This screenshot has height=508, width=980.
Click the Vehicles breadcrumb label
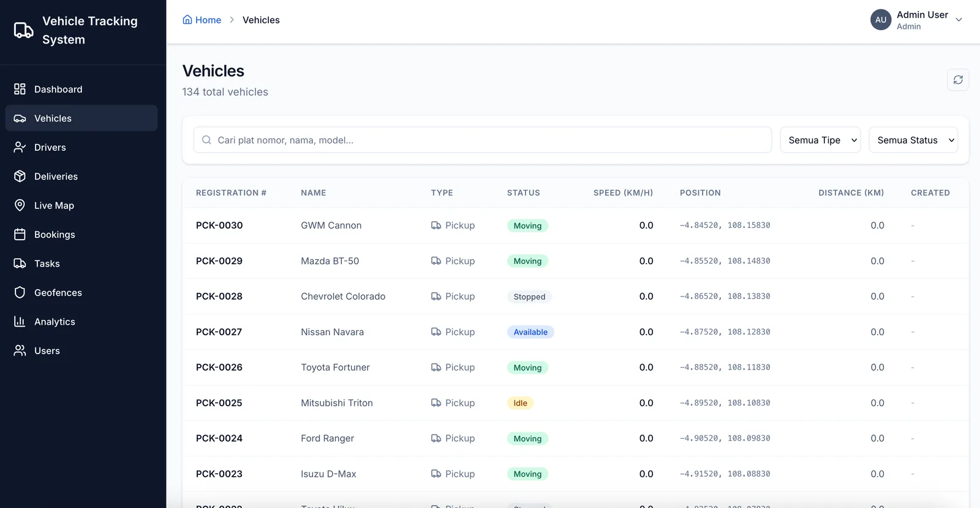click(x=261, y=20)
